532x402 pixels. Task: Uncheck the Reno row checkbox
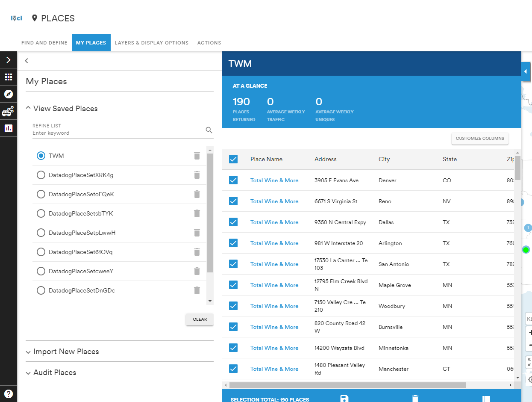(x=233, y=201)
